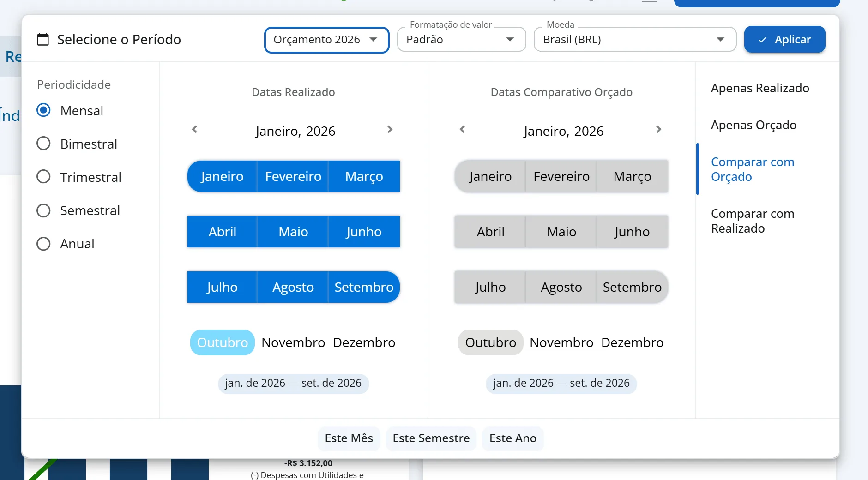Pick Abril in Datas Comparativo Orçado
The height and width of the screenshot is (480, 868).
[x=490, y=232]
